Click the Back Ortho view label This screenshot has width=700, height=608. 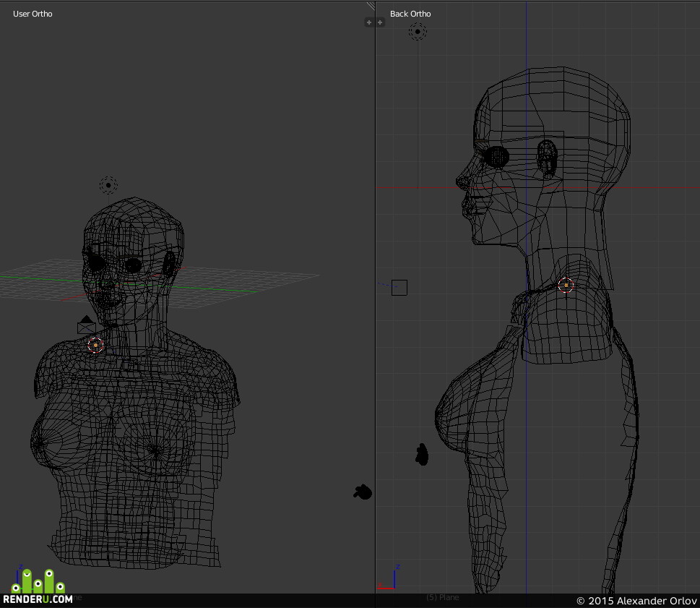coord(410,14)
